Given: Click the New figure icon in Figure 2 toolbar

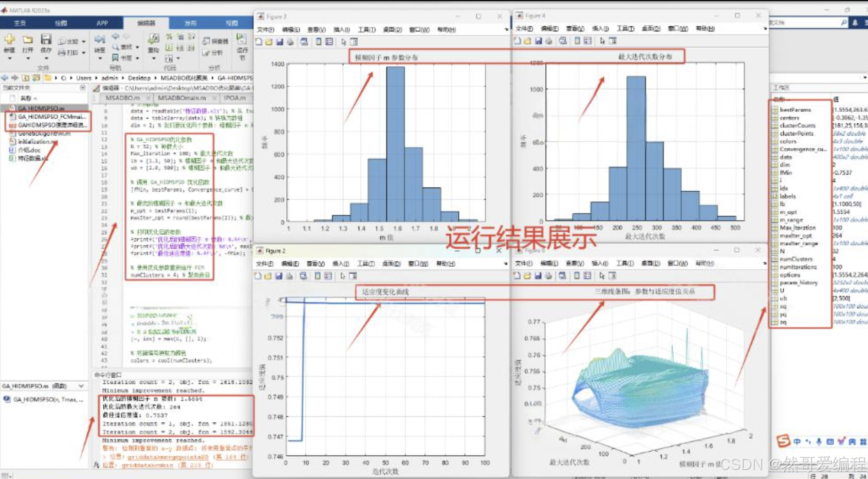Looking at the screenshot, I should pyautogui.click(x=258, y=276).
